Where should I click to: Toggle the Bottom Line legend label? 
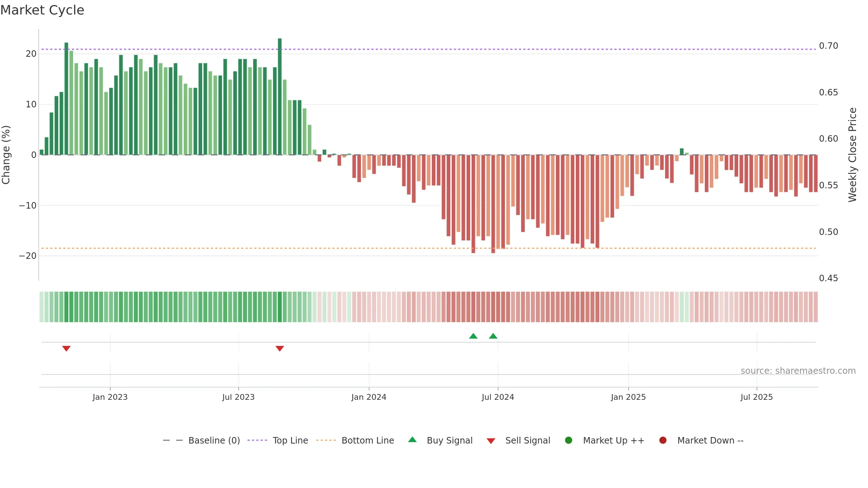click(x=368, y=441)
